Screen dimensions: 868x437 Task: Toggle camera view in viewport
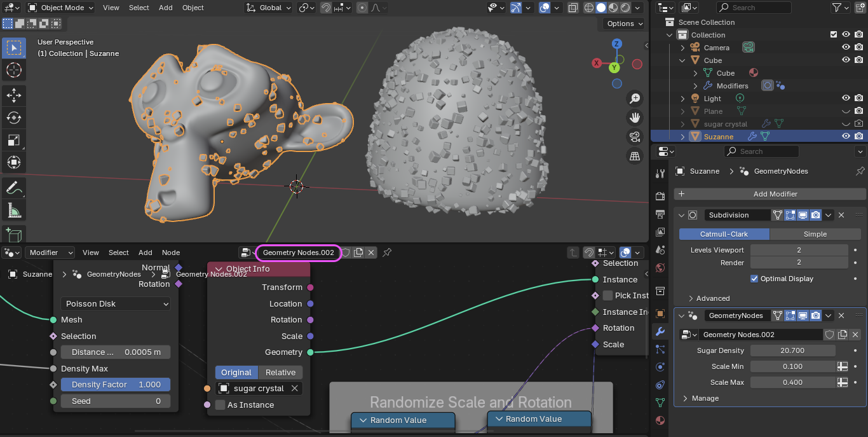coord(634,137)
